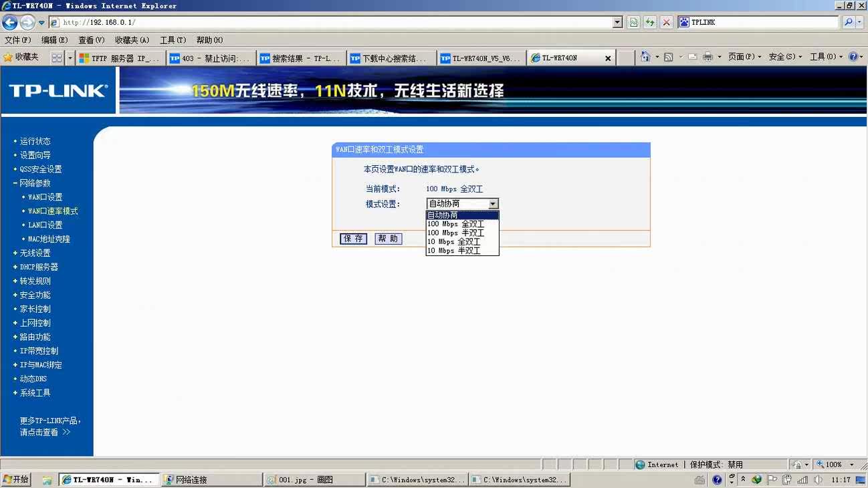Open the WAN口设置 sidebar link
Viewport: 868px width, 488px height.
pyautogui.click(x=45, y=197)
